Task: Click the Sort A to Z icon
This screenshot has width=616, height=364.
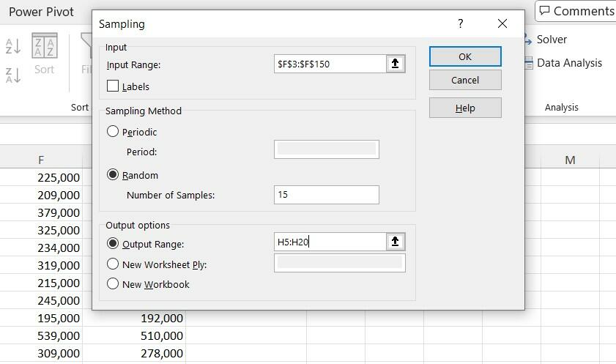Action: (x=13, y=46)
